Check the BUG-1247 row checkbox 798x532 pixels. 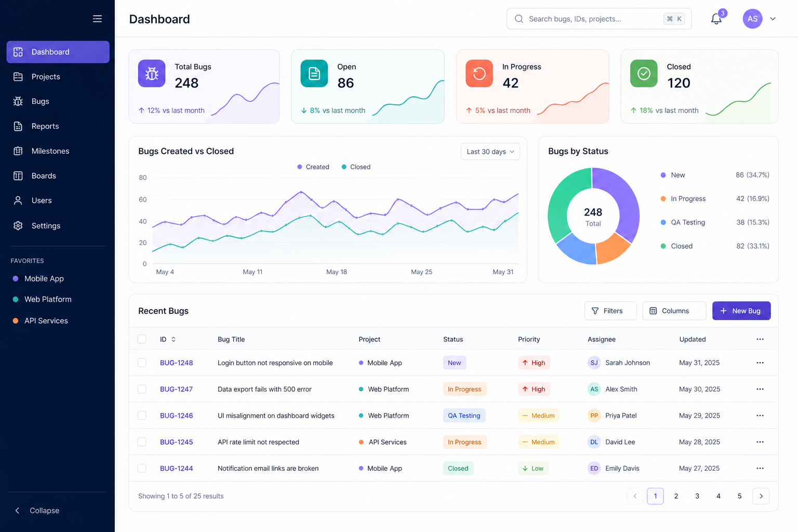tap(142, 389)
